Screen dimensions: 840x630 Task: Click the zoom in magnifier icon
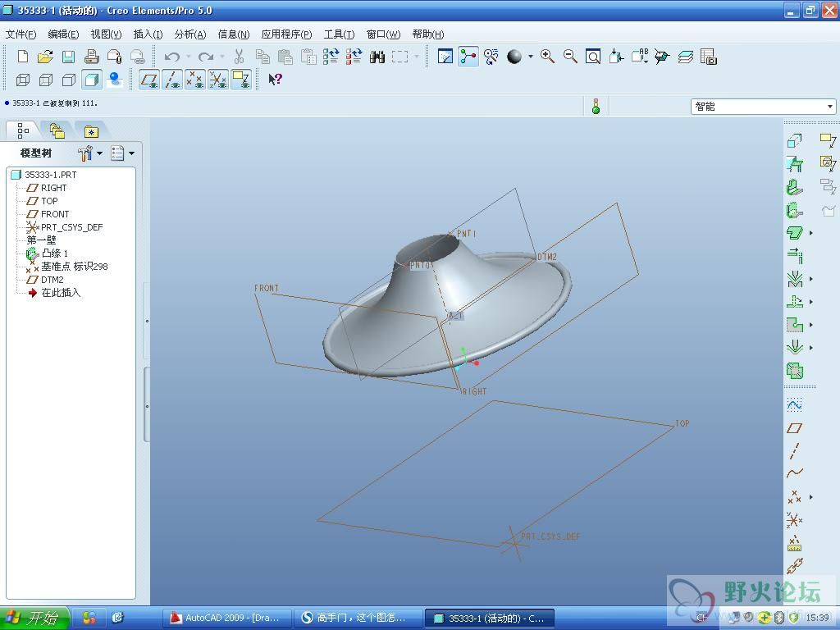(547, 57)
